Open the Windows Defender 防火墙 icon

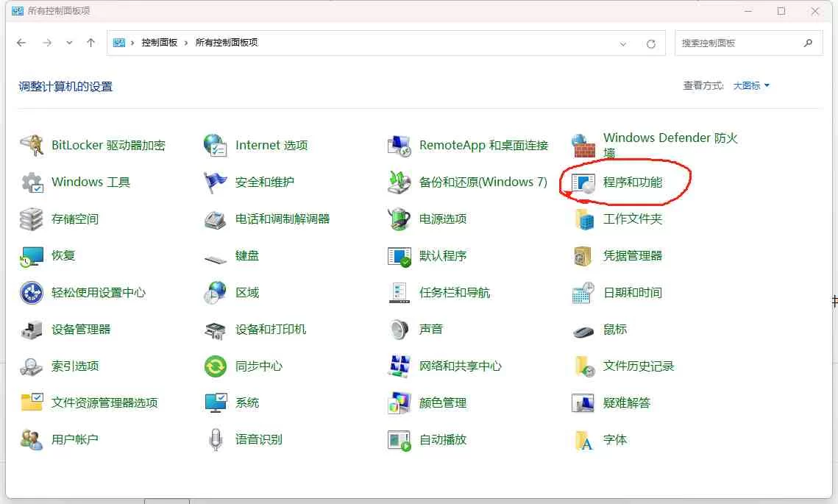(x=583, y=145)
